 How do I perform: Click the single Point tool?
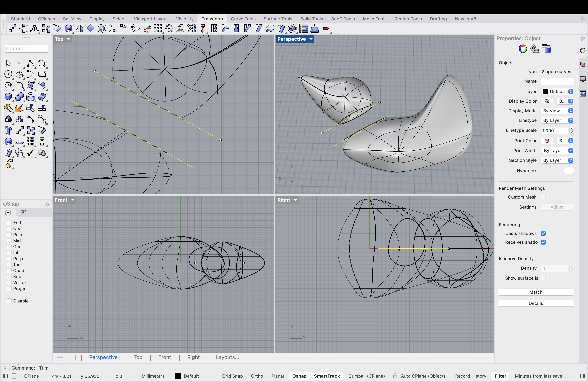click(x=19, y=63)
